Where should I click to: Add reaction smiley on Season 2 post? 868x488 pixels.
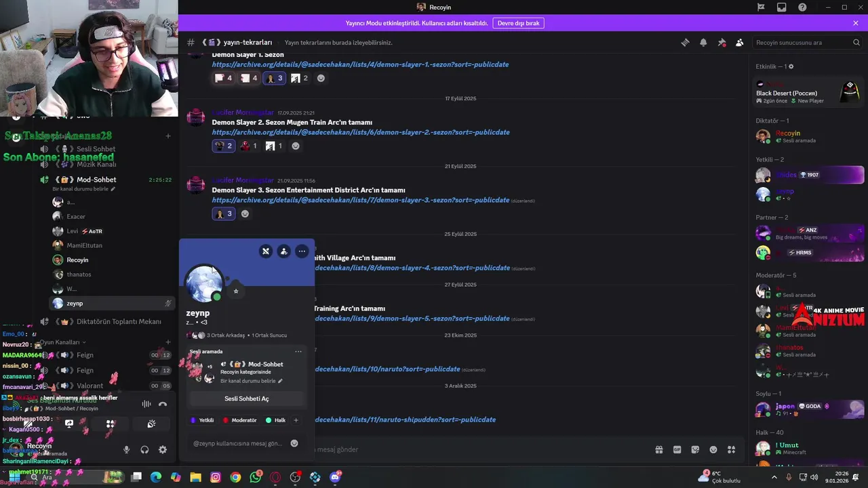click(x=295, y=146)
